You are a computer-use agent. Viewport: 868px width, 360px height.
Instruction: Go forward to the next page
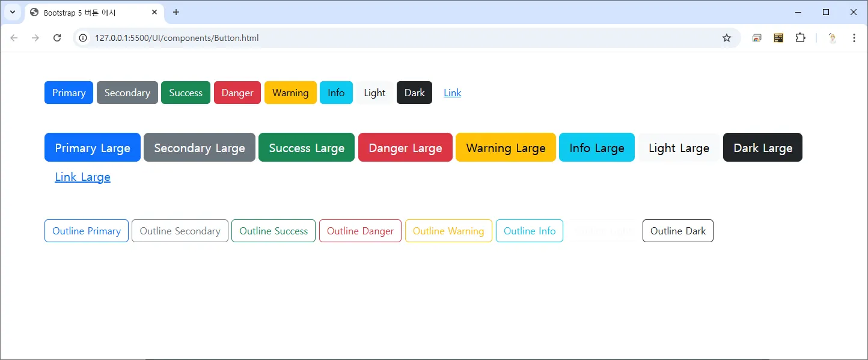pyautogui.click(x=35, y=38)
